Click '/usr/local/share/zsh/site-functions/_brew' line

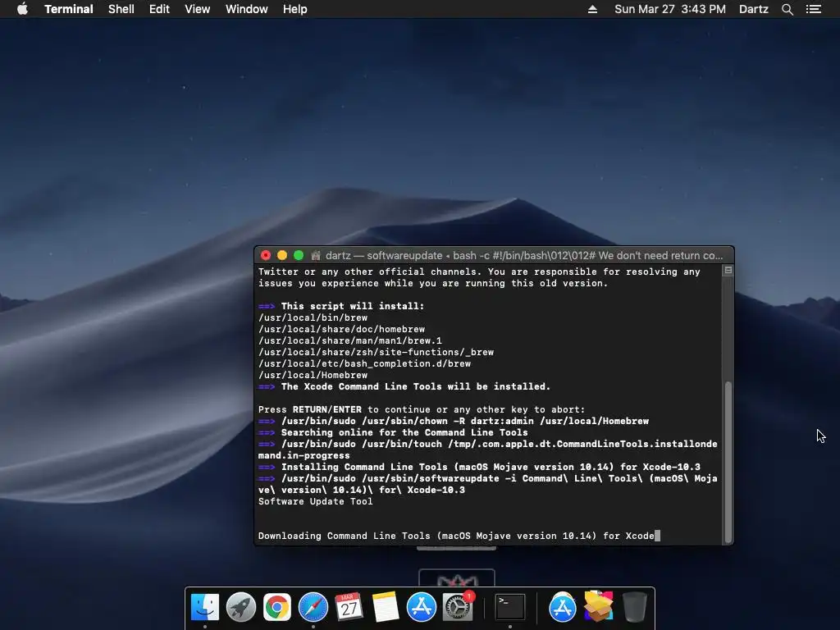pos(376,352)
